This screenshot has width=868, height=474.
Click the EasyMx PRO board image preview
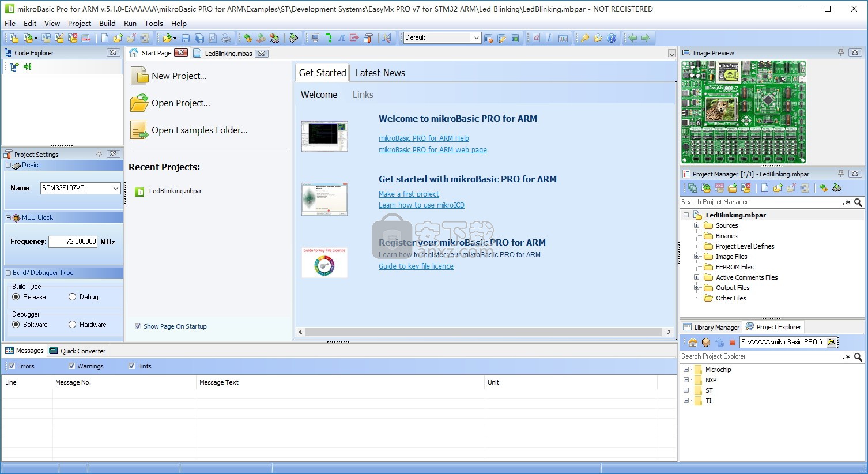744,112
